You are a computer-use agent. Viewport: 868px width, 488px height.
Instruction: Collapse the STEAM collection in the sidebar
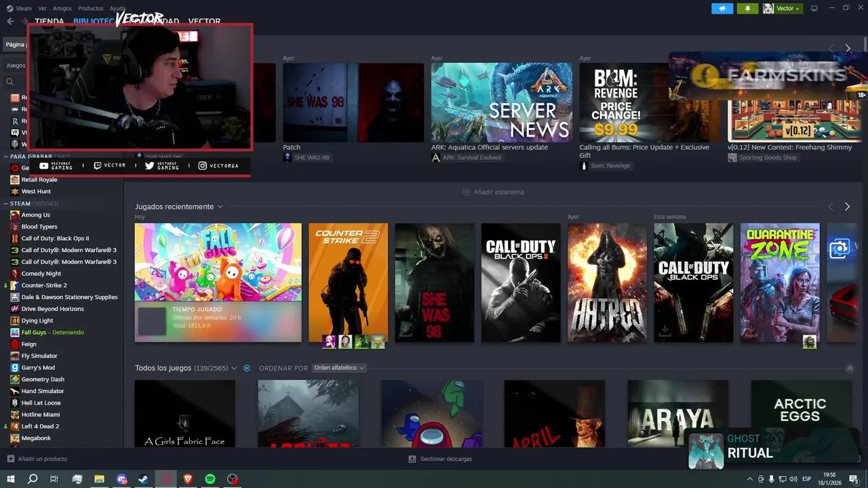tap(6, 203)
